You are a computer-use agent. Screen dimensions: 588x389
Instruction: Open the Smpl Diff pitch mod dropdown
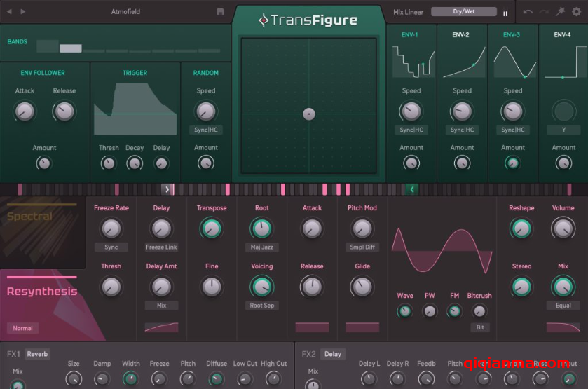point(362,247)
